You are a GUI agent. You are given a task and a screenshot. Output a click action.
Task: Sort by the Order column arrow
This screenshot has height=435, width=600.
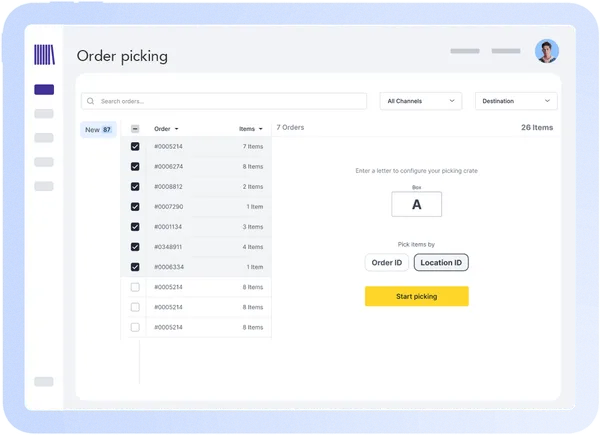click(x=176, y=129)
